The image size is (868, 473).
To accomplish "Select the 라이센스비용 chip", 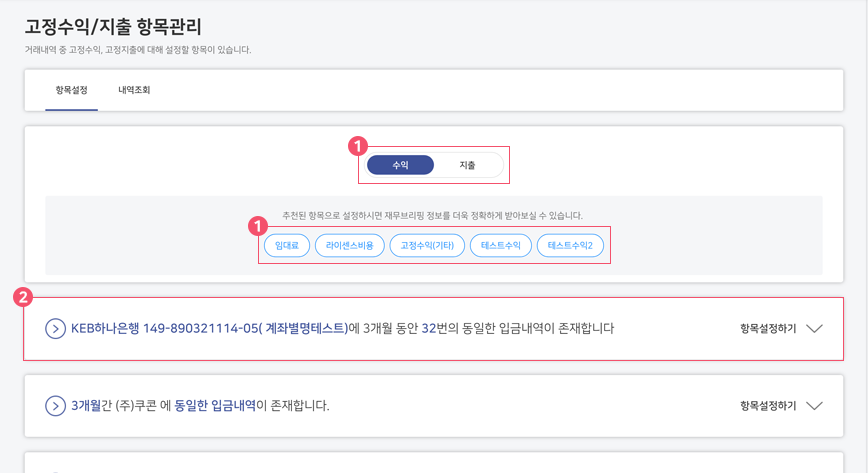I will point(349,245).
